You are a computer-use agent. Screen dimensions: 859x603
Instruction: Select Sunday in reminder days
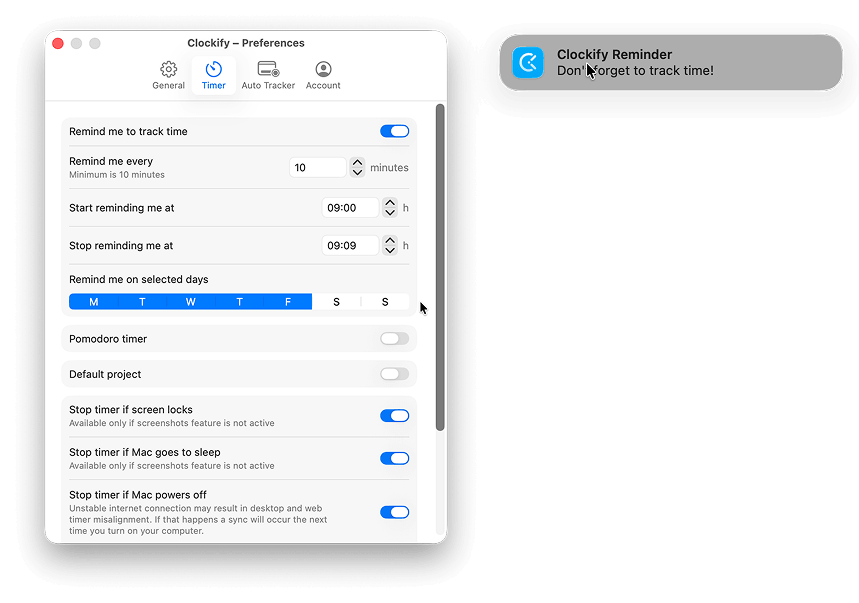coord(385,302)
